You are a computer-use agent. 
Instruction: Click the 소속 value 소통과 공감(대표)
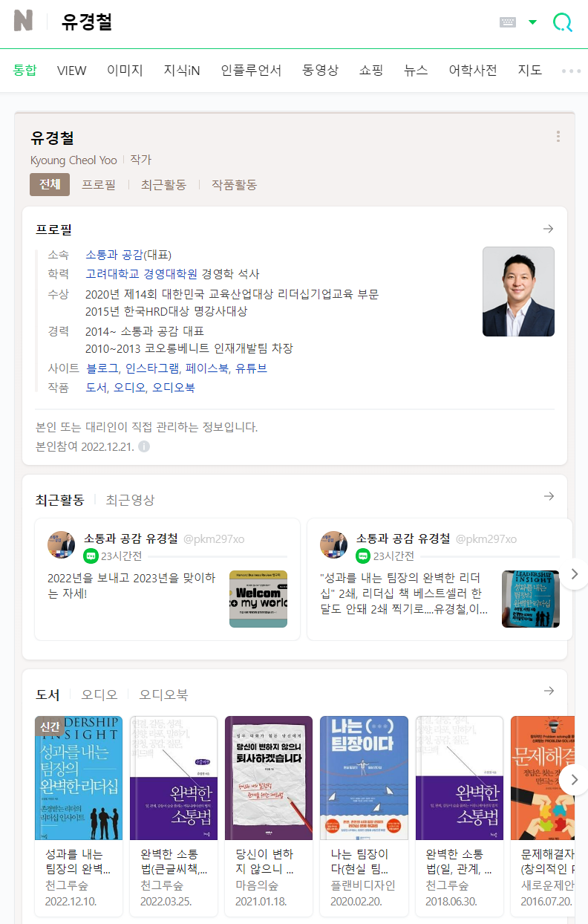pyautogui.click(x=128, y=255)
